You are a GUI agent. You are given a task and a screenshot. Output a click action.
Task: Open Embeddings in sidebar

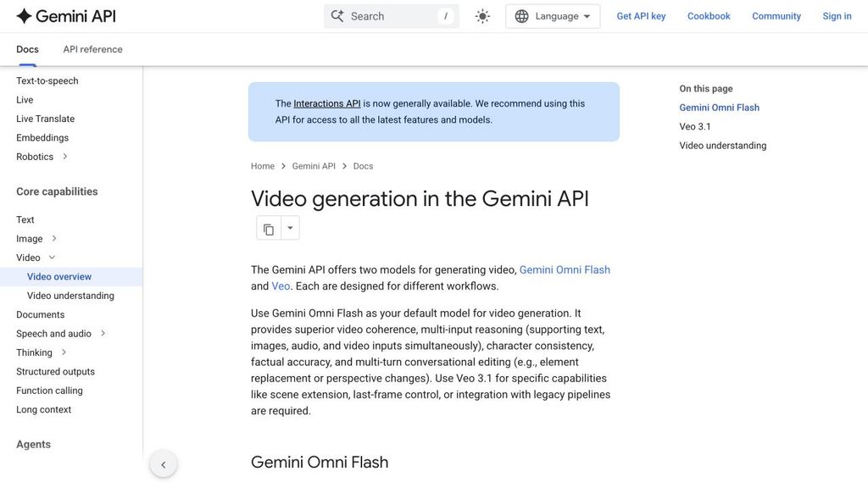click(42, 138)
